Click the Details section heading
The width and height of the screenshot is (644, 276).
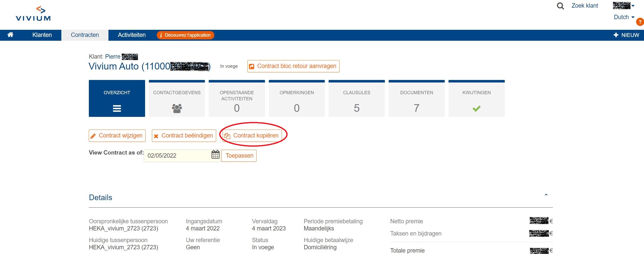101,197
